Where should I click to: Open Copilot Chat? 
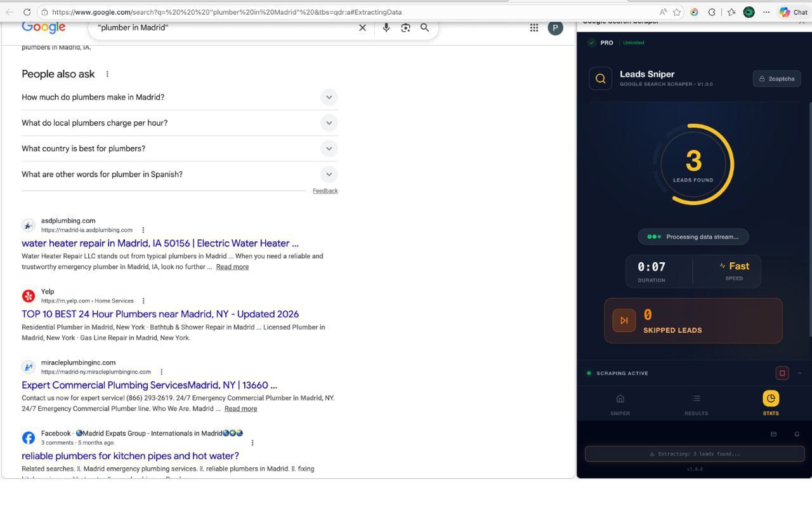coord(793,12)
